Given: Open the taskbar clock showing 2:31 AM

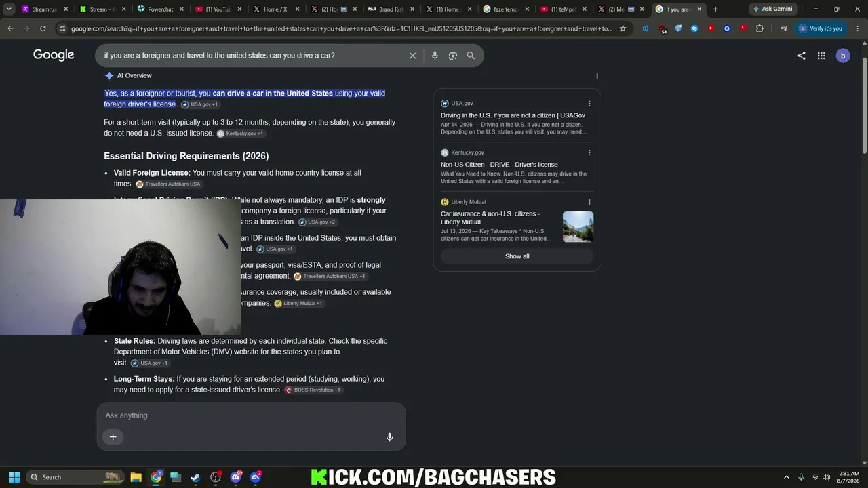Looking at the screenshot, I should tap(849, 477).
